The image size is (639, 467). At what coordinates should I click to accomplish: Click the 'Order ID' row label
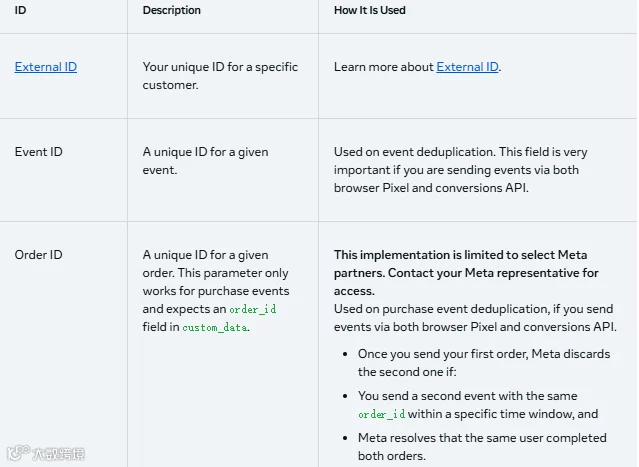[x=39, y=255]
